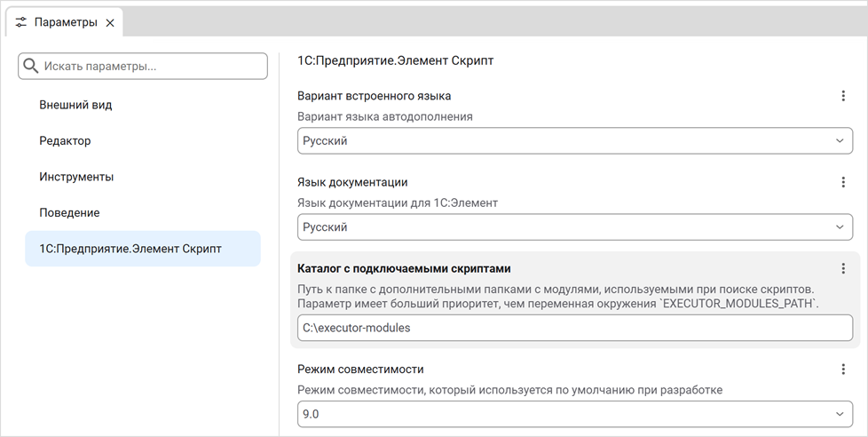
Task: Click the Искать параметры search field
Action: pos(151,66)
